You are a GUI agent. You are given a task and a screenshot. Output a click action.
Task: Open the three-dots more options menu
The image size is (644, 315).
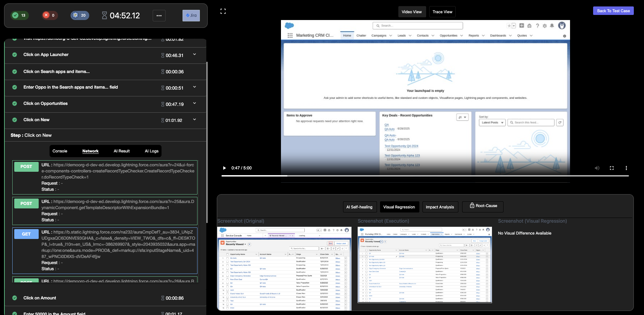(159, 16)
